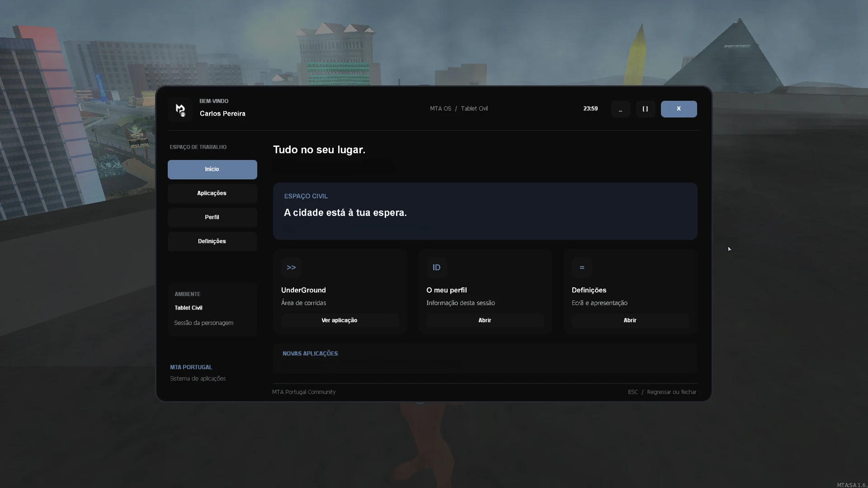The image size is (868, 488).
Task: Click the Tablet Civil breadcrumb text
Action: click(474, 108)
